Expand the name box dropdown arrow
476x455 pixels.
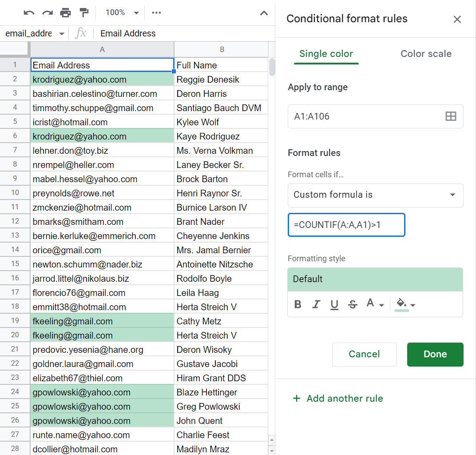click(61, 34)
